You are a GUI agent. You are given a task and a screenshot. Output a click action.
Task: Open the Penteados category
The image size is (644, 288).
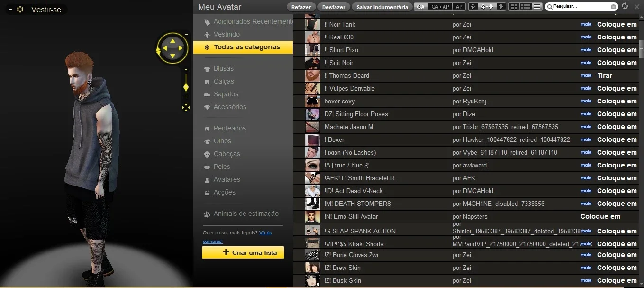coord(225,128)
